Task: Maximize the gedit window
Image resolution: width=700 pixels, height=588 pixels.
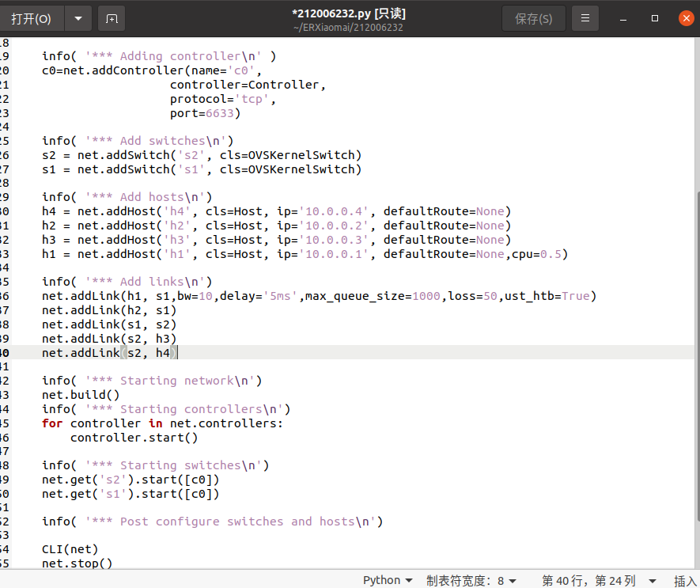Action: click(x=655, y=18)
